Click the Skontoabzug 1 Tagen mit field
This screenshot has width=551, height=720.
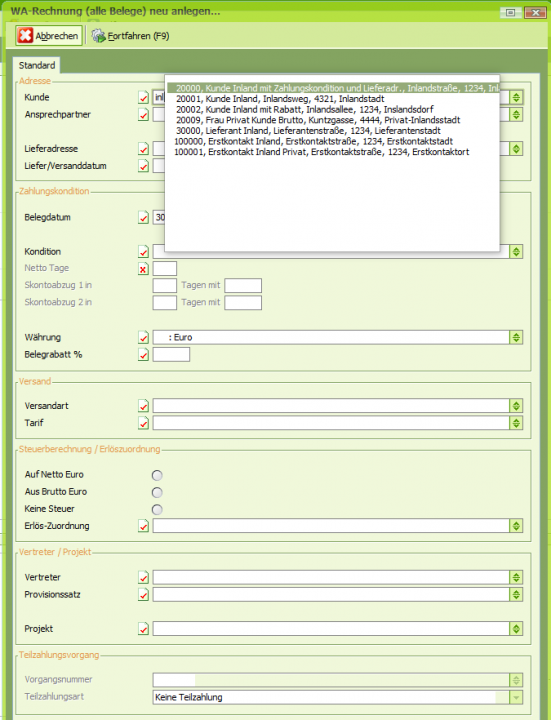tap(243, 286)
